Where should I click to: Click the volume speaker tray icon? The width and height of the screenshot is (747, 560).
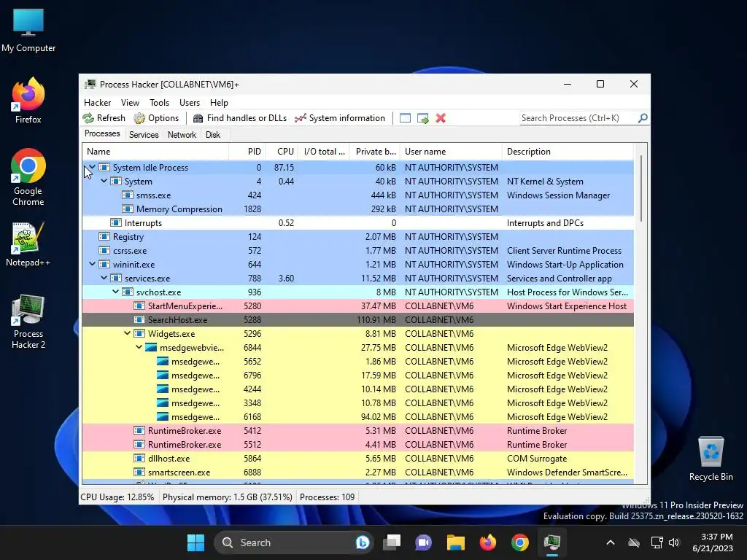[673, 542]
